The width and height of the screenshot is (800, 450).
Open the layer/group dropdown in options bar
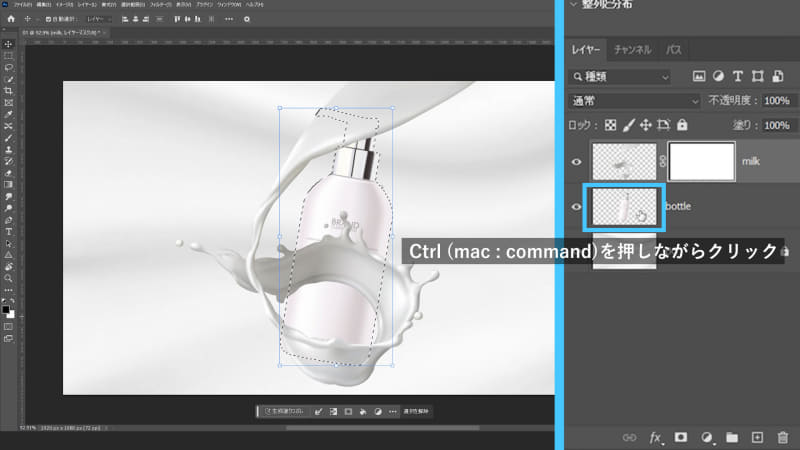coord(98,19)
